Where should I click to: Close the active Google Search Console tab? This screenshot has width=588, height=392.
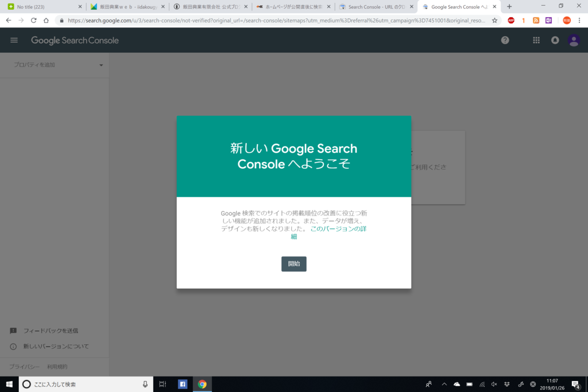494,7
